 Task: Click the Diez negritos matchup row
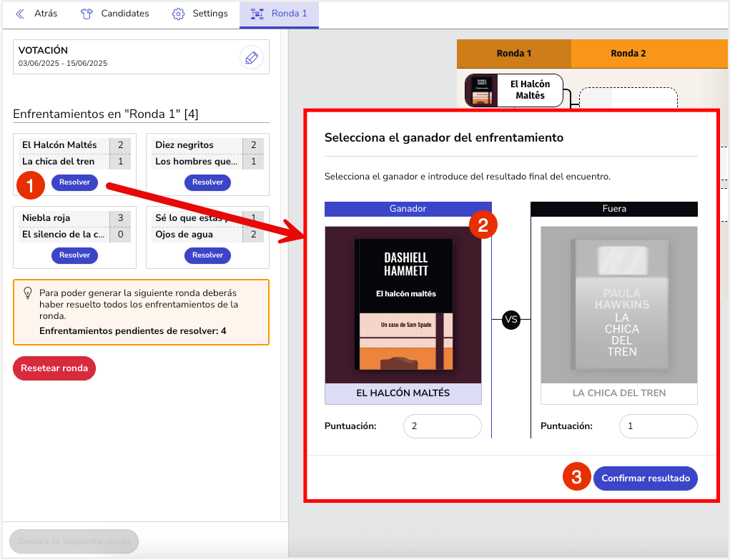[x=207, y=145]
